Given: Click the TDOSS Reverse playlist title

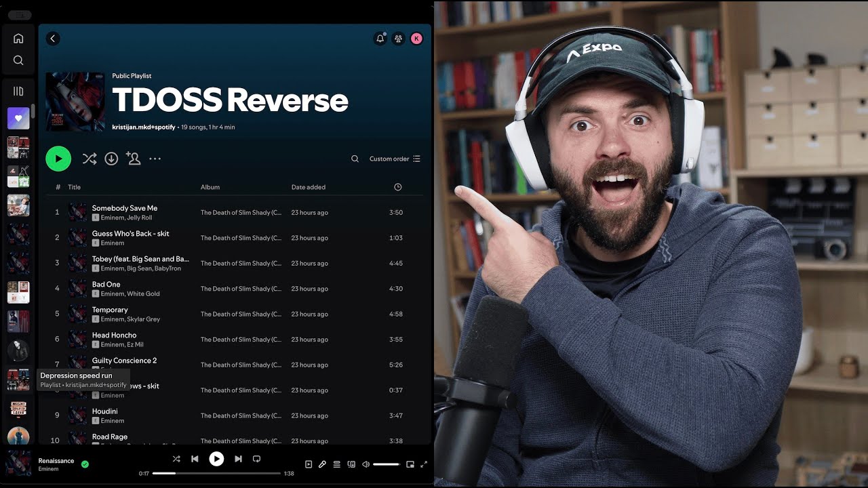Looking at the screenshot, I should tap(230, 100).
